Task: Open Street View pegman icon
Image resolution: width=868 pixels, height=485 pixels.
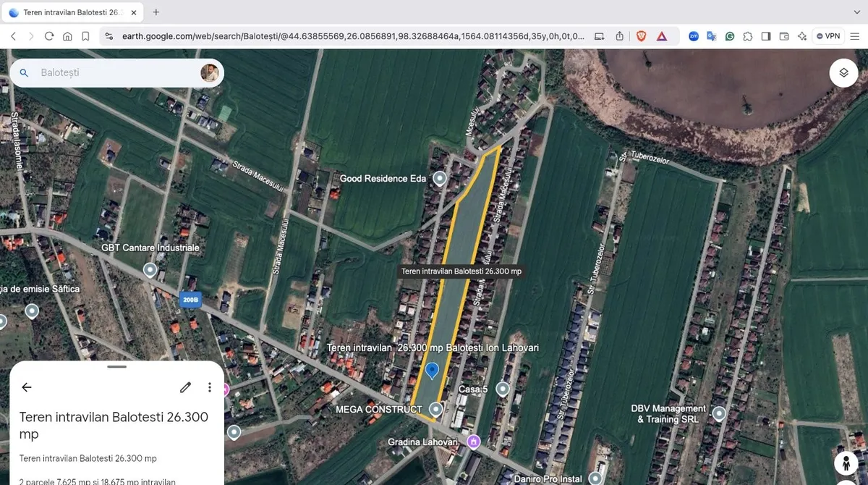Action: (845, 463)
